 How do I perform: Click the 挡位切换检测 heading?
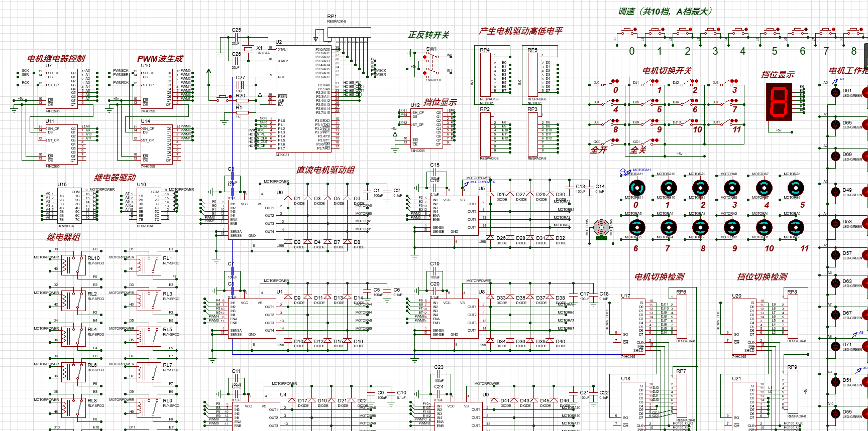(762, 277)
